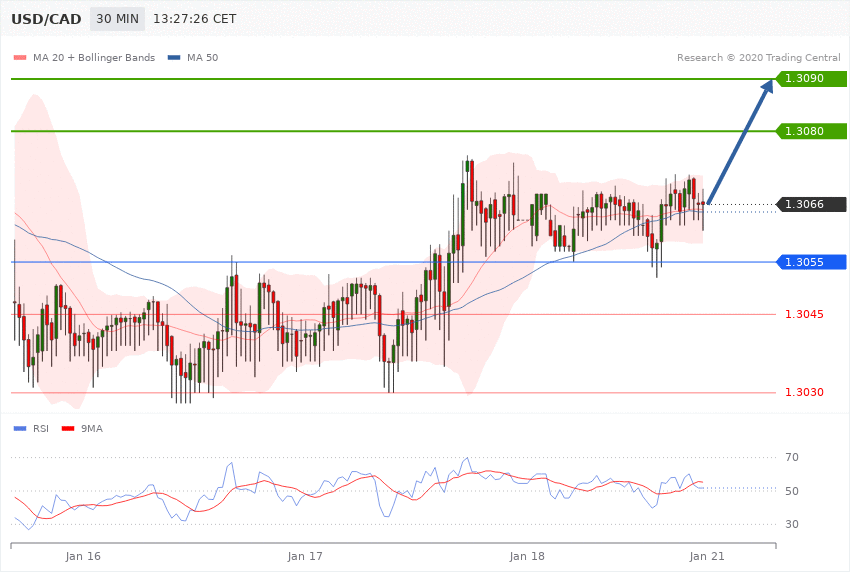850x576 pixels.
Task: Click the 1.3080 resistance price tag
Action: [811, 131]
